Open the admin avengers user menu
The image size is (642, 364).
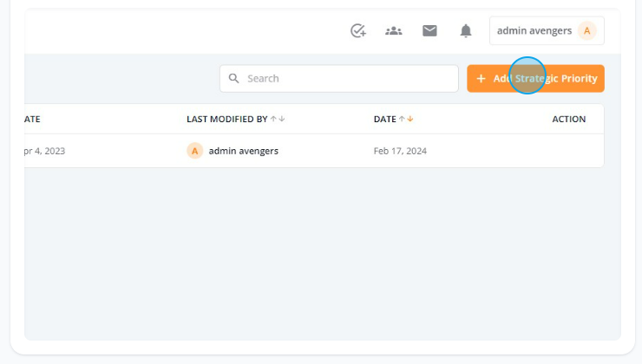pos(547,30)
